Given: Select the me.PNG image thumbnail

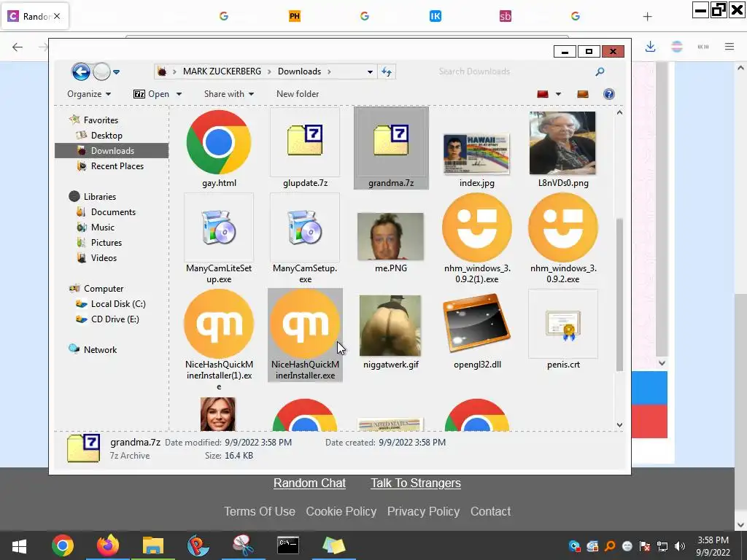Looking at the screenshot, I should [x=391, y=236].
